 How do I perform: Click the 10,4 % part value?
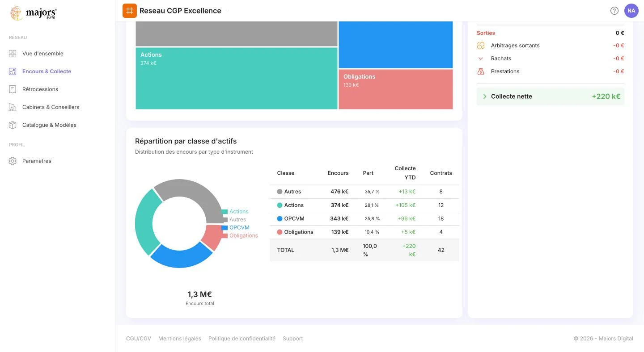[x=372, y=232]
